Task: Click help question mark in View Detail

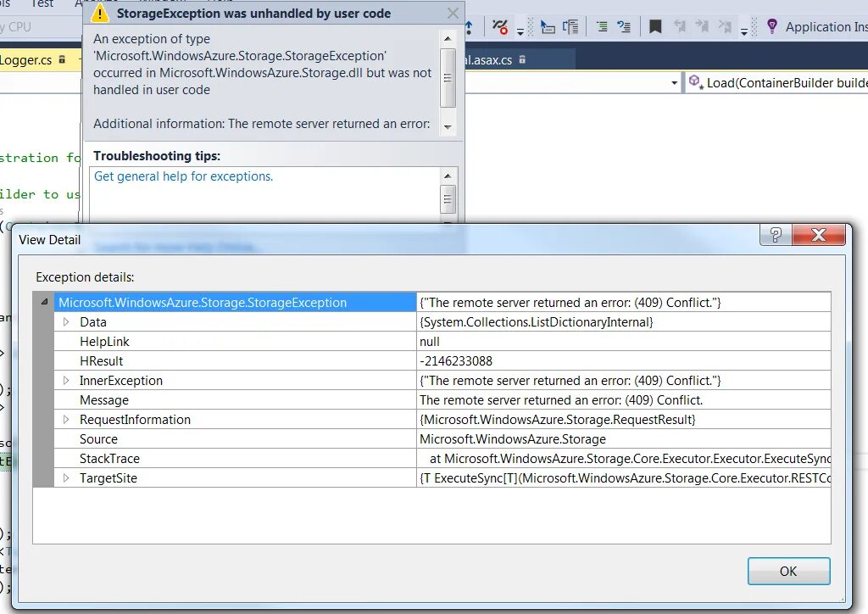Action: [x=776, y=235]
